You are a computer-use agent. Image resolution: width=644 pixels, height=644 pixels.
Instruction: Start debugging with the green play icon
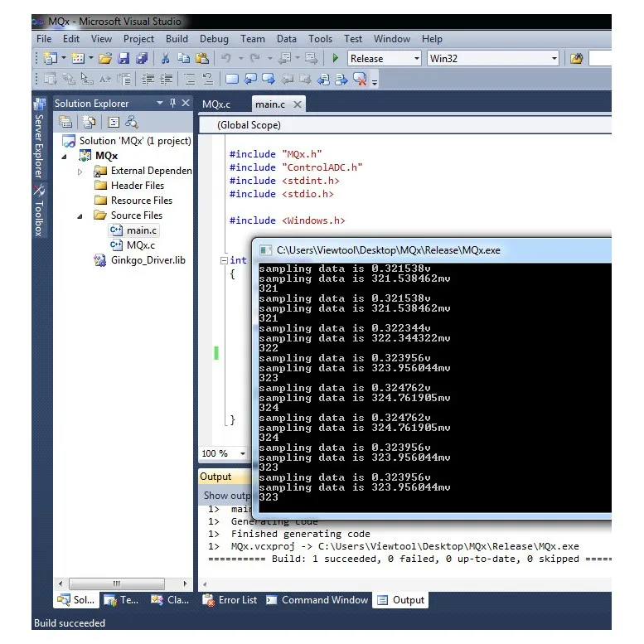(x=335, y=58)
